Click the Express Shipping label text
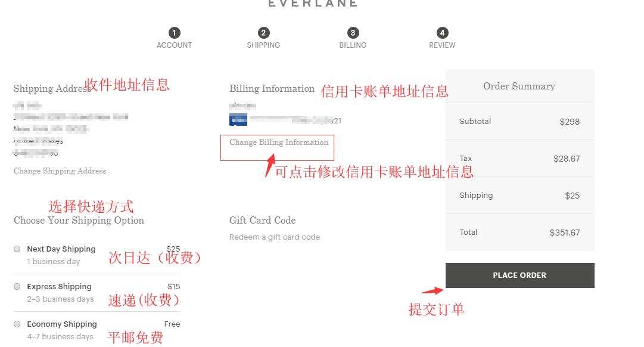Screen dimensions: 644x347 pos(59,287)
